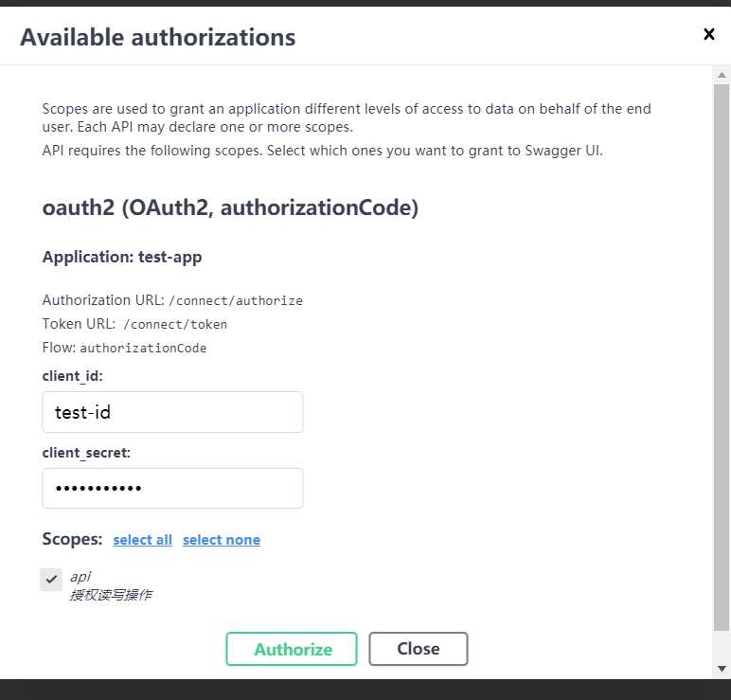Click the authorizationCode flow value

[143, 349]
